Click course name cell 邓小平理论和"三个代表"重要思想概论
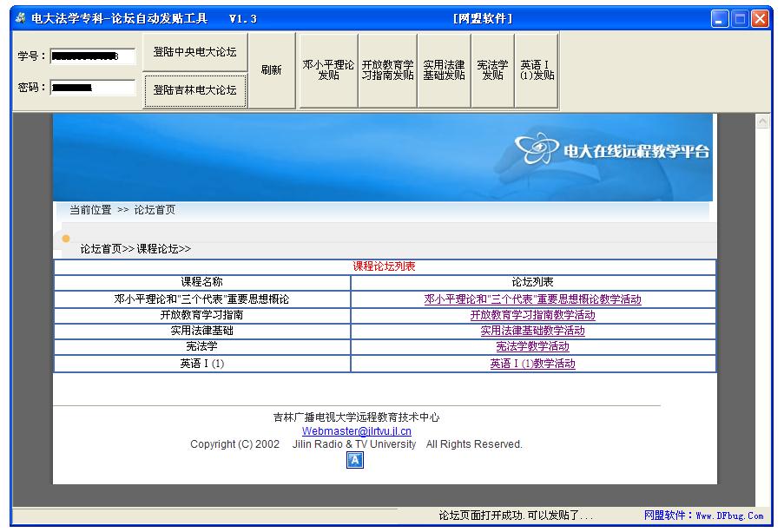 pos(202,299)
